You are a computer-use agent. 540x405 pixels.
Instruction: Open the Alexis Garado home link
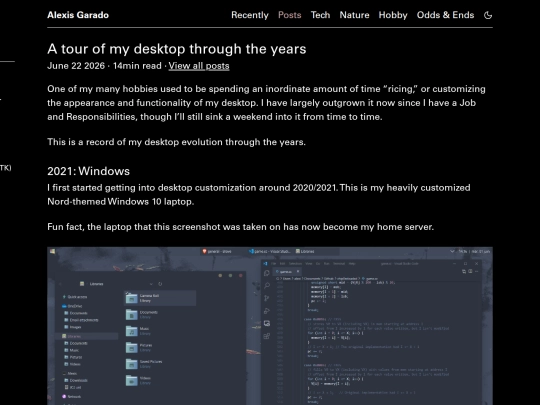coord(78,15)
